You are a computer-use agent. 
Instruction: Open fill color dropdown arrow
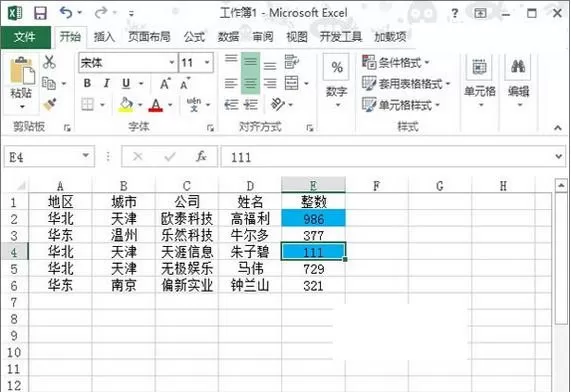[140, 105]
